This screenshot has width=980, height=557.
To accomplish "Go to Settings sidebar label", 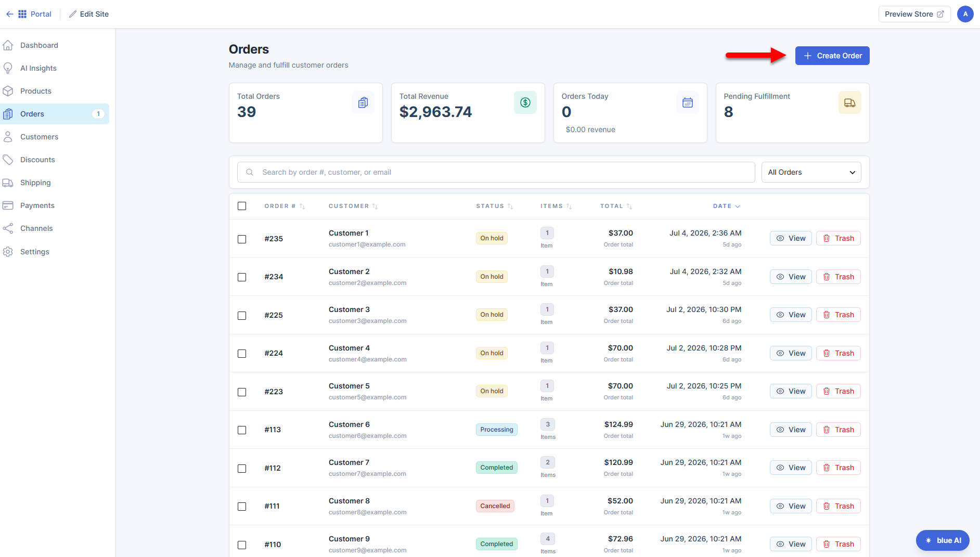I will 35,252.
